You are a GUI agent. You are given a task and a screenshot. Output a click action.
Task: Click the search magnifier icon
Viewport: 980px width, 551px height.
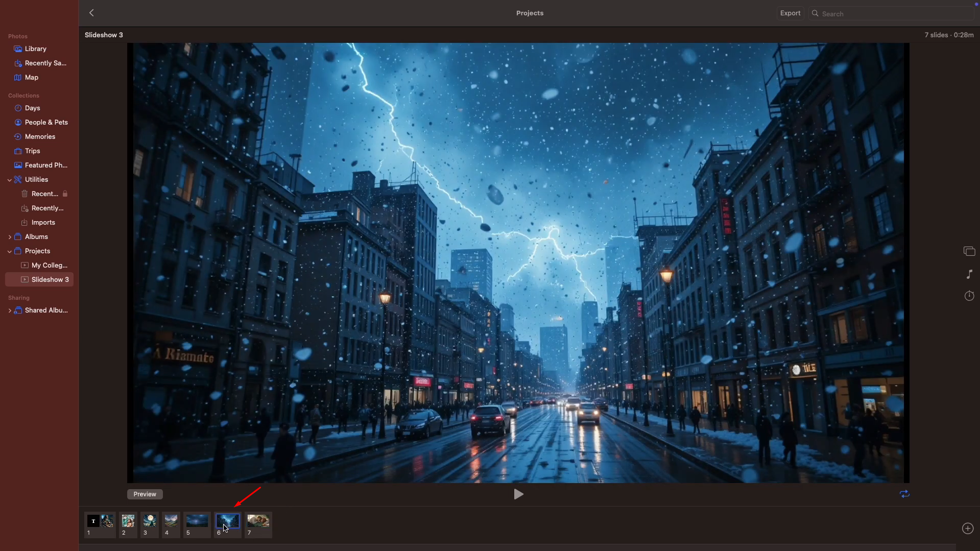click(x=815, y=14)
